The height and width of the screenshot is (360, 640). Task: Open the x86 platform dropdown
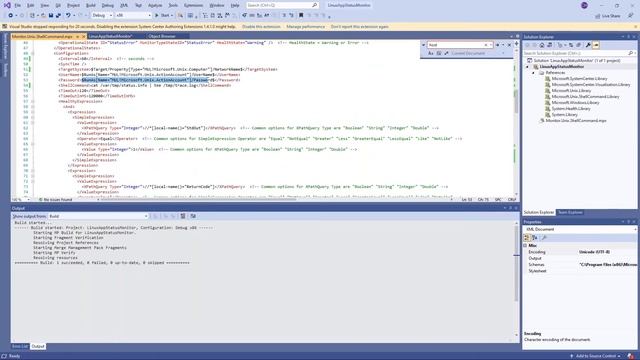[133, 16]
